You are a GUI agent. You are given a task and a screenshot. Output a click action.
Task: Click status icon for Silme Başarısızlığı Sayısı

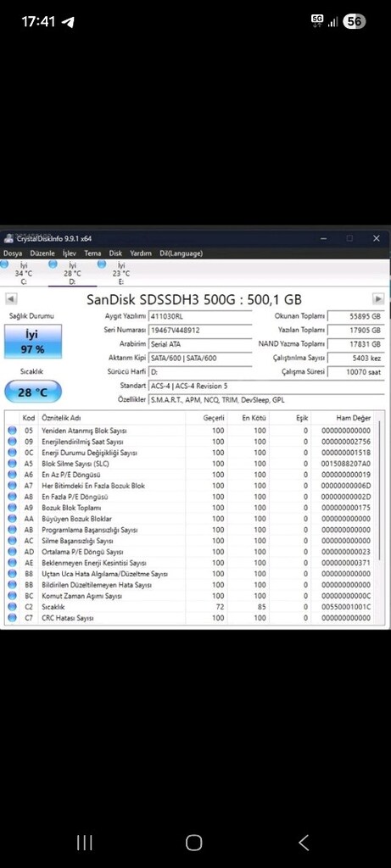12,541
